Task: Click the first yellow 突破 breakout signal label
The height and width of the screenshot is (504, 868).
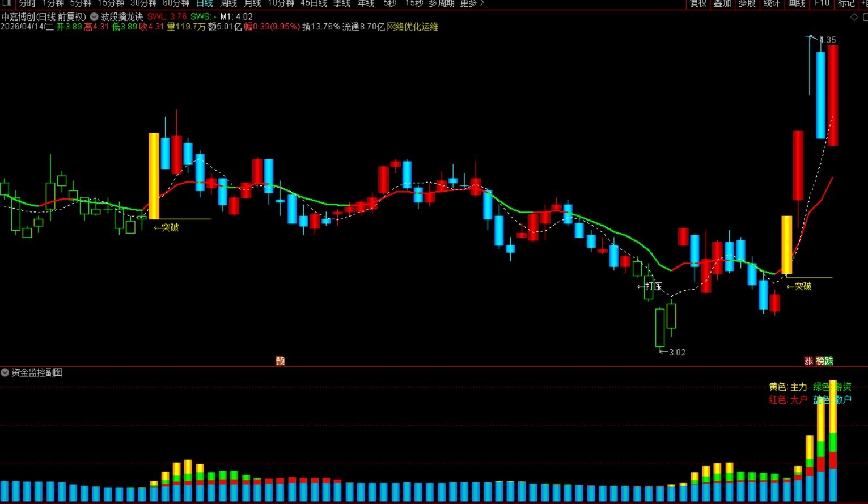Action: 166,227
